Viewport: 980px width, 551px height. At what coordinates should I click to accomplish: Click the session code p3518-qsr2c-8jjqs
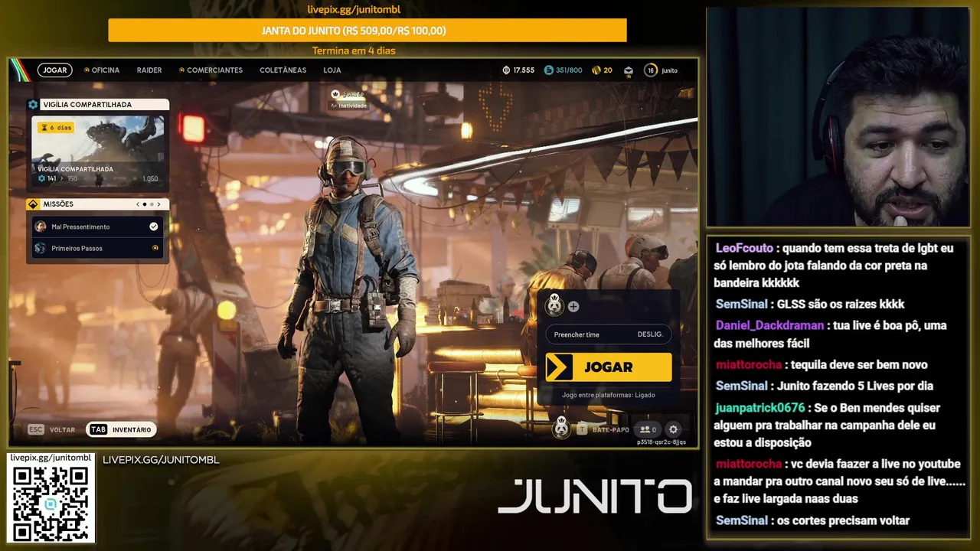[661, 442]
